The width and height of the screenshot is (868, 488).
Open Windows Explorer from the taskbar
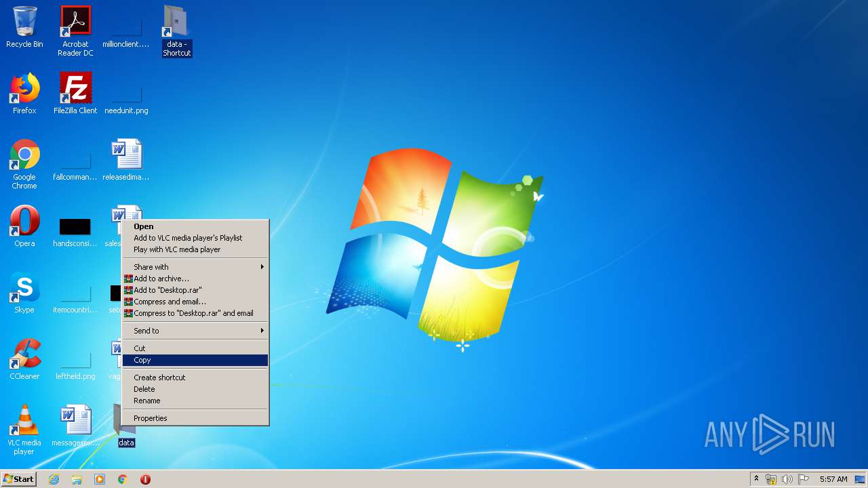pyautogui.click(x=77, y=479)
